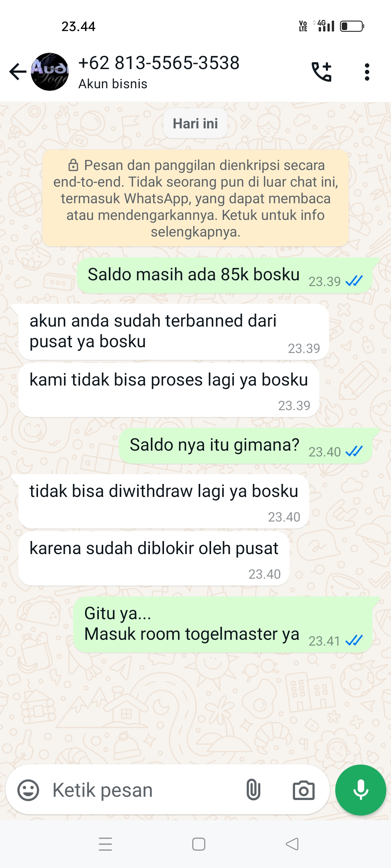Select the 'Masuk room togelmaster ya' message
This screenshot has height=868, width=391.
coord(223,625)
